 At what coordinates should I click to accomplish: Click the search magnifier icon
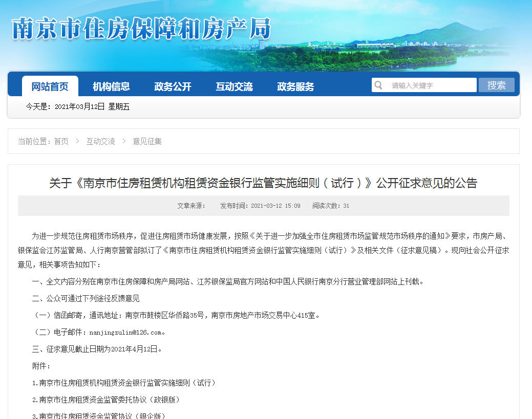[378, 85]
